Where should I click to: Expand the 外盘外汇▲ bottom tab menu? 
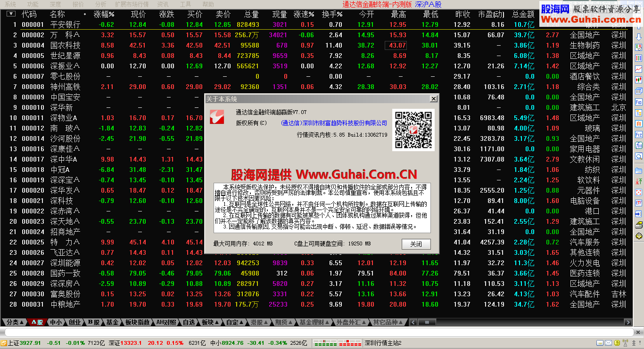click(351, 322)
